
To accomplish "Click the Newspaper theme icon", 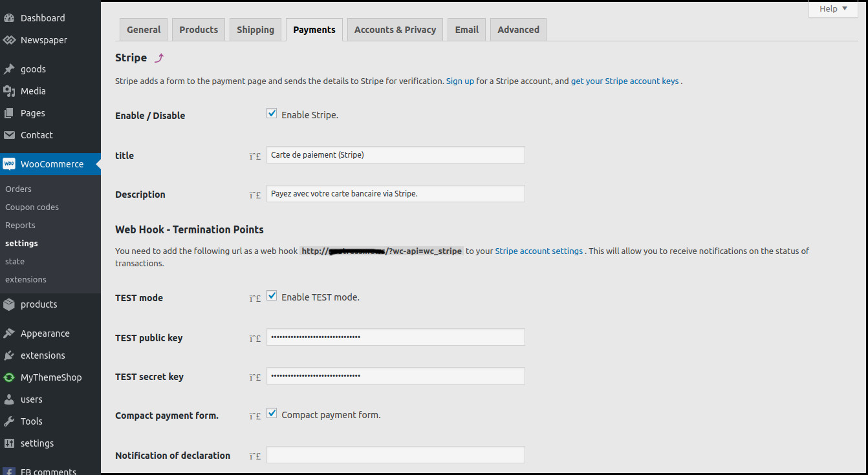I will click(9, 40).
